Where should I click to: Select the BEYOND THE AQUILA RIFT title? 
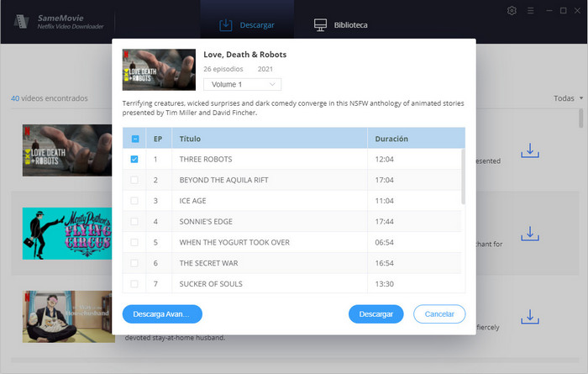click(x=224, y=180)
